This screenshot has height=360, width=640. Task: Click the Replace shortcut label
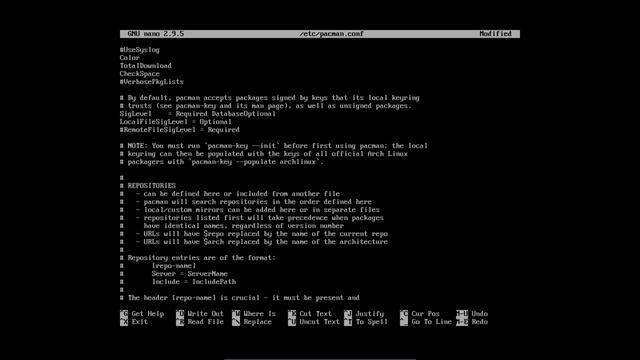pos(258,322)
